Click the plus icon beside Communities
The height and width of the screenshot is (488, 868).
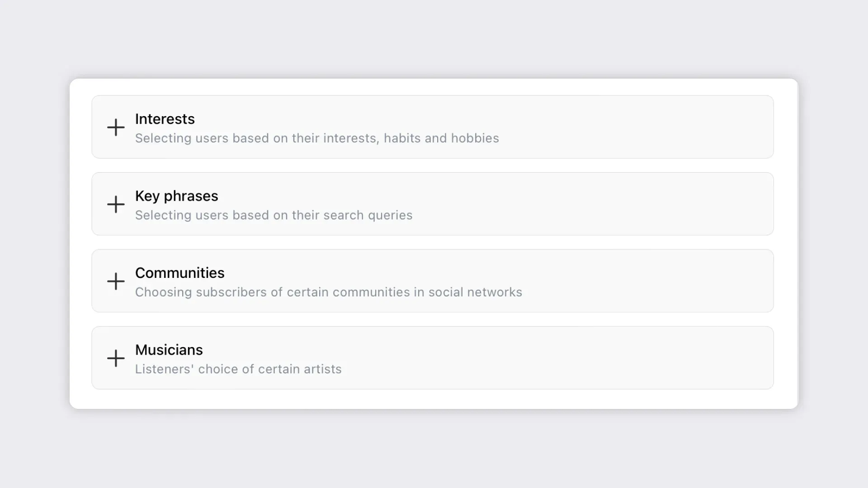[x=116, y=281]
